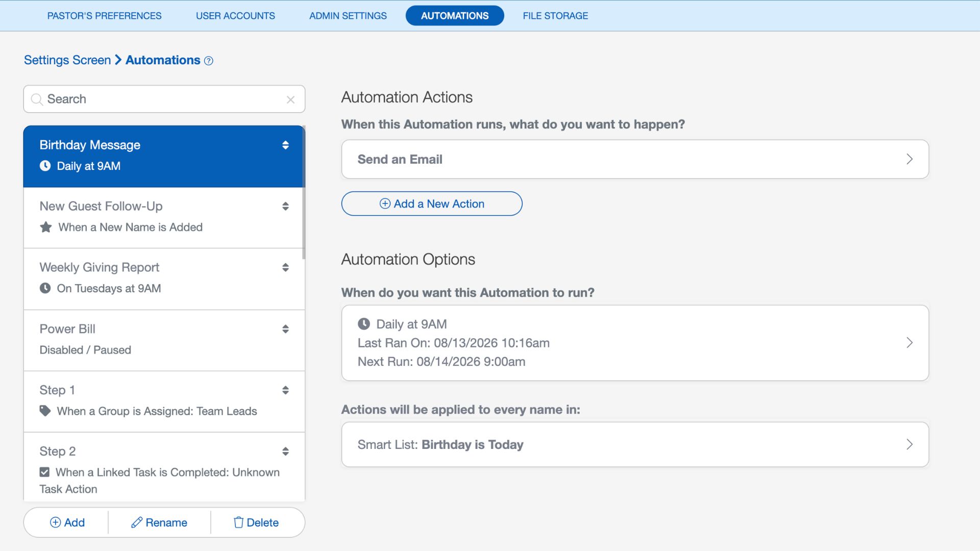
Task: Click Smart List: Birthday is Today text
Action: [x=440, y=444]
